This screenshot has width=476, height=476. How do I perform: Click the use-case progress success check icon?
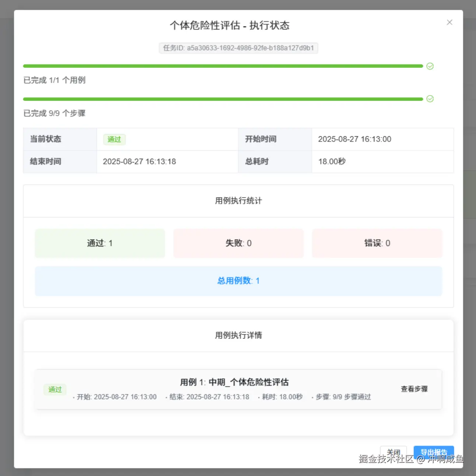click(430, 66)
